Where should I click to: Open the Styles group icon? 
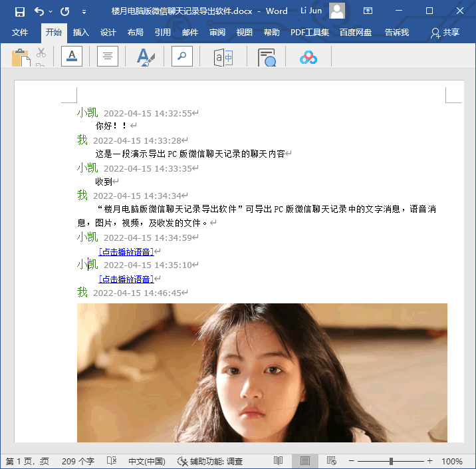(145, 57)
